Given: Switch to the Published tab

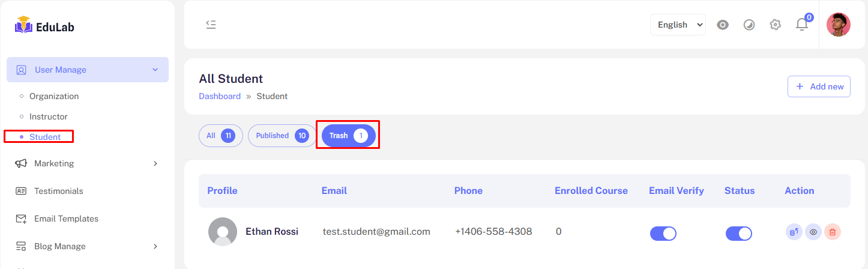Looking at the screenshot, I should coord(282,136).
